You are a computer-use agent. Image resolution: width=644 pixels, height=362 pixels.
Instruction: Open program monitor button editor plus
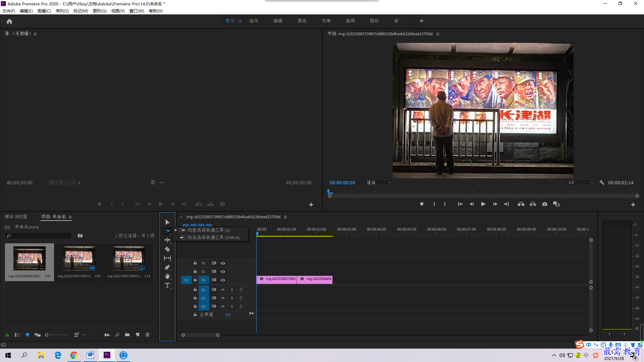[x=633, y=204]
